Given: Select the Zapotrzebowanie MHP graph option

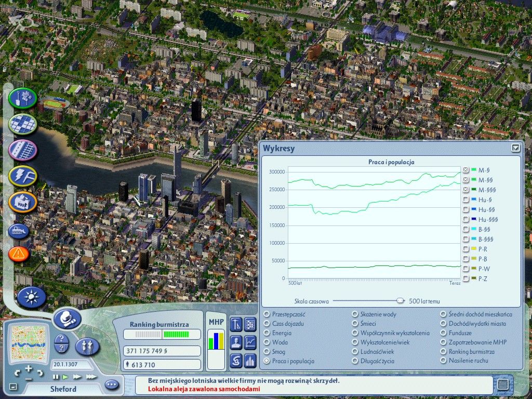Looking at the screenshot, I should [x=443, y=342].
